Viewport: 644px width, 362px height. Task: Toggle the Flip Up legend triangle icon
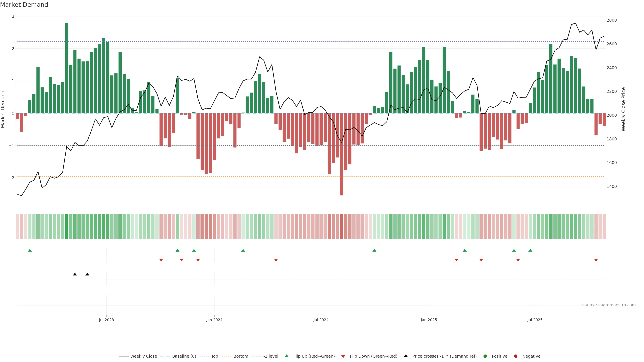point(286,356)
